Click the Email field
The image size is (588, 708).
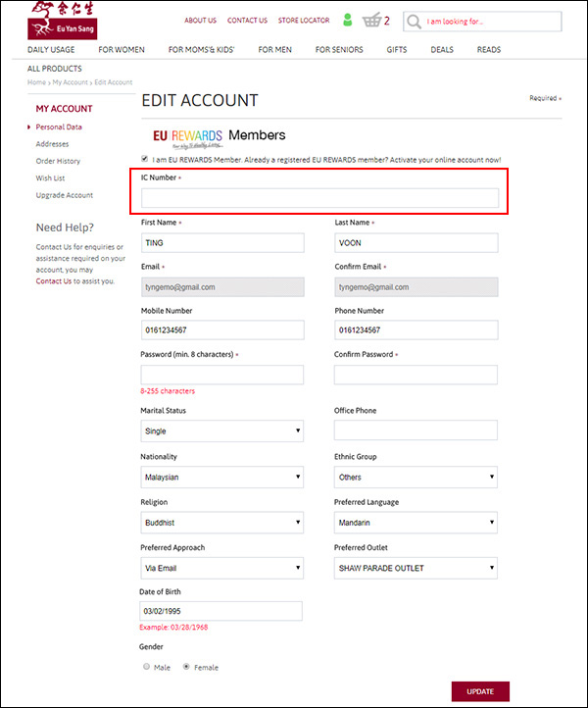(x=222, y=287)
